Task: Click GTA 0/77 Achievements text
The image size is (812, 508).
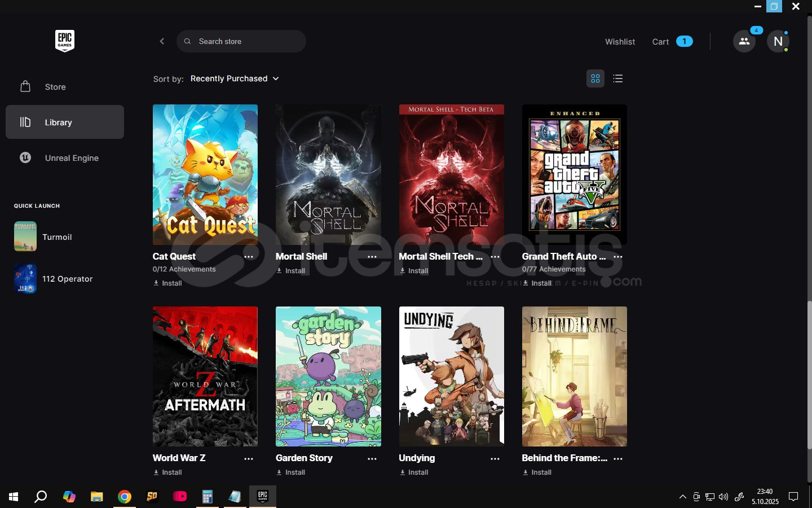Action: 554,269
